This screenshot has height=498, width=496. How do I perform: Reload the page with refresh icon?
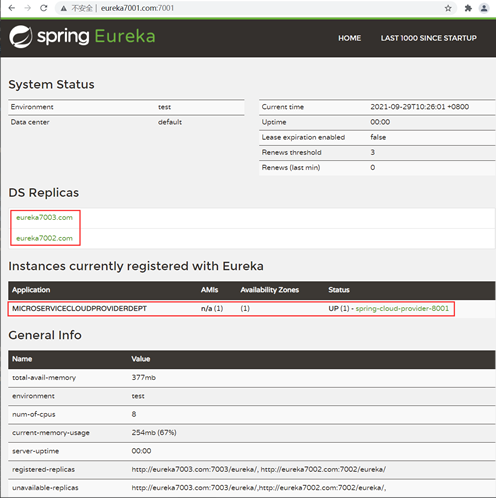click(44, 8)
